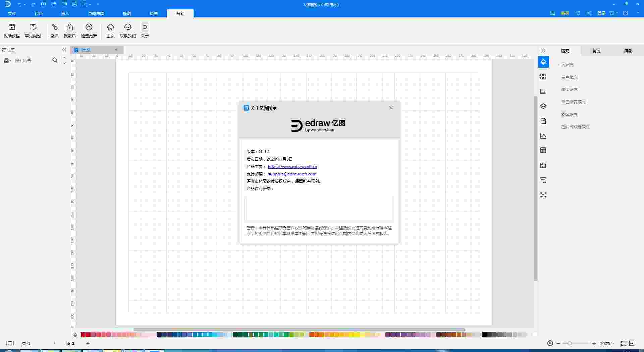644x352 pixels.
Task: Switch to the 阴影 shadow tab
Action: coord(628,51)
